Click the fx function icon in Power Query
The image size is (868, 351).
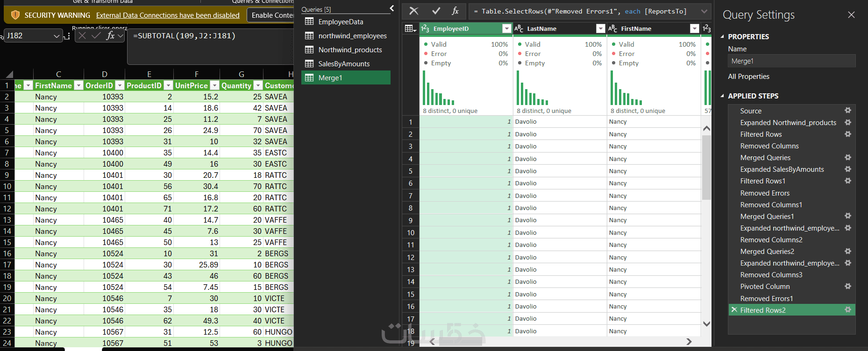[x=455, y=11]
